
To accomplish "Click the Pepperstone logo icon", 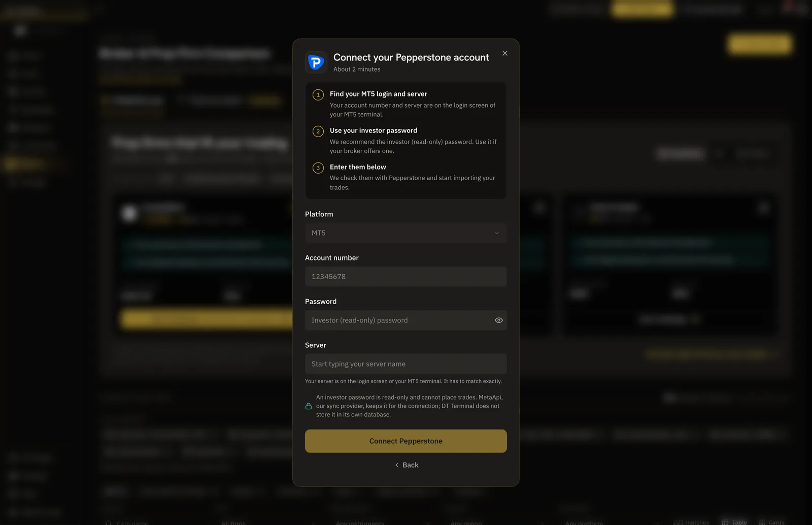I will coord(316,62).
